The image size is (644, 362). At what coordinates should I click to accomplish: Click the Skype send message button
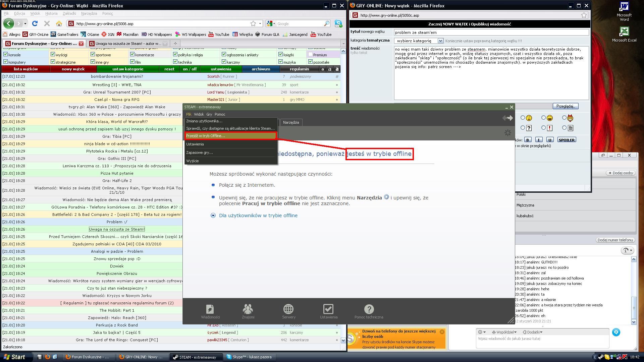(616, 332)
